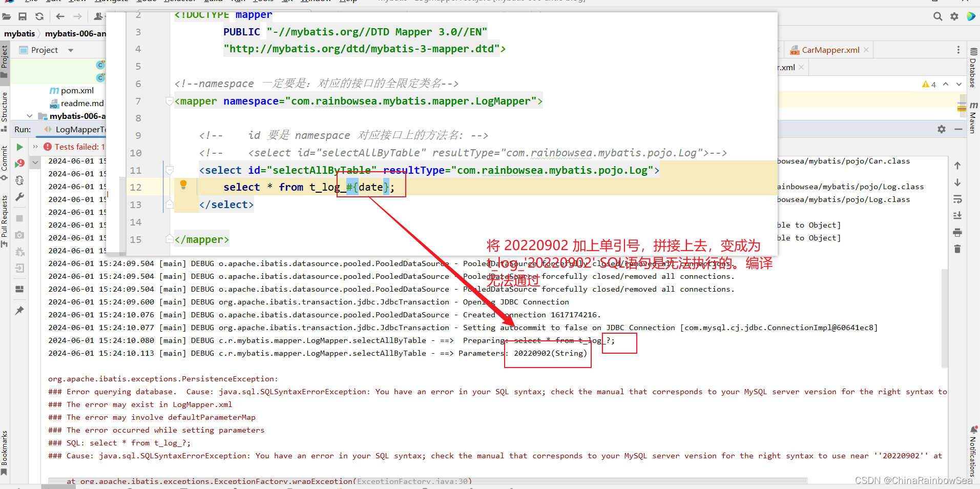Image resolution: width=980 pixels, height=489 pixels.
Task: Clear console output with the trash icon
Action: 957,249
